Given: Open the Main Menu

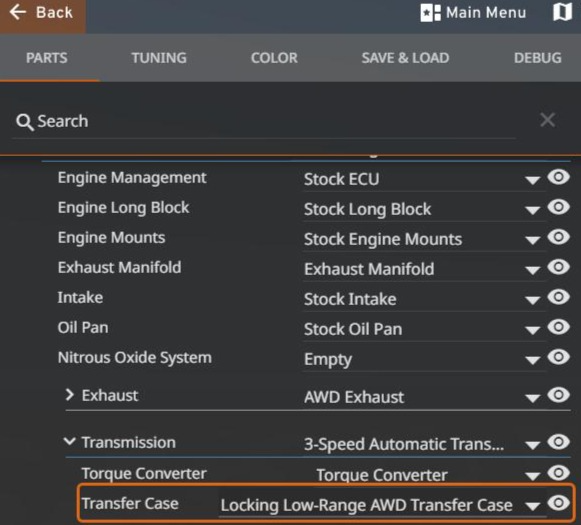Looking at the screenshot, I should tap(473, 13).
